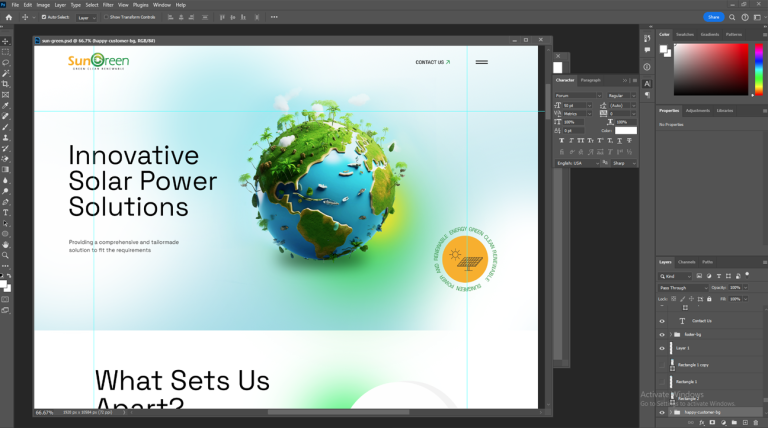Open the Filter menu

click(107, 5)
